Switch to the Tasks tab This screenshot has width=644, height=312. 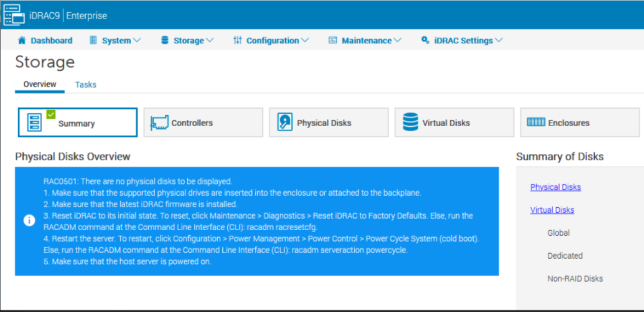[x=85, y=84]
